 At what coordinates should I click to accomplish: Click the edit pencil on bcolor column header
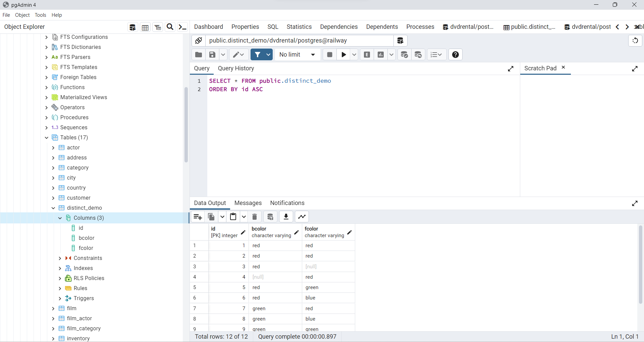click(297, 232)
